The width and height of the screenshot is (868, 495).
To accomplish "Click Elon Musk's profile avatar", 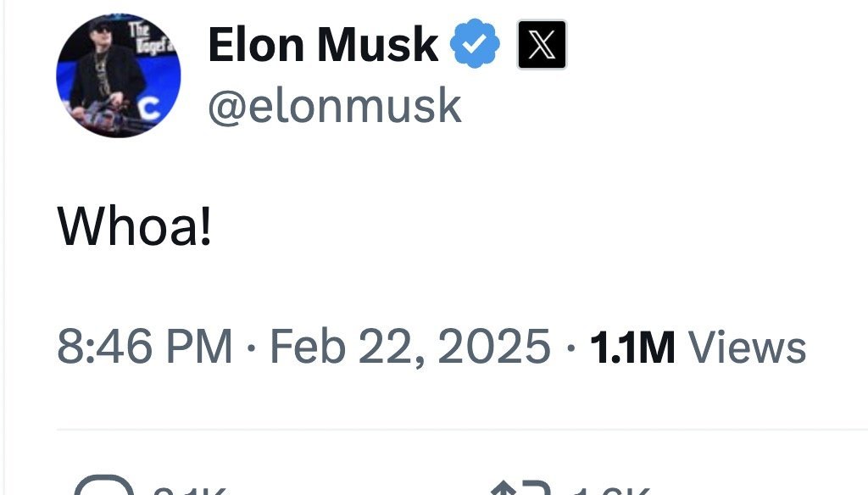I will (118, 75).
